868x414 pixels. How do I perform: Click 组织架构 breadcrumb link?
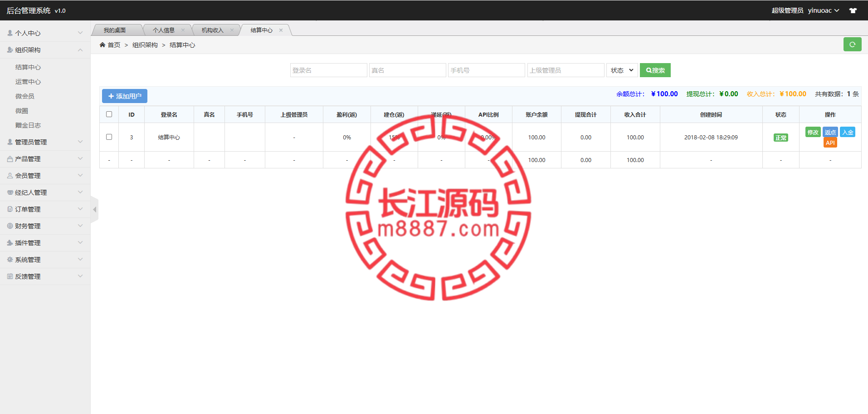(x=145, y=45)
